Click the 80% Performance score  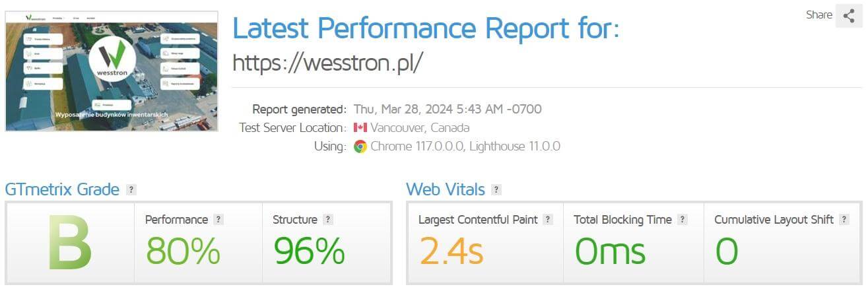(x=183, y=251)
